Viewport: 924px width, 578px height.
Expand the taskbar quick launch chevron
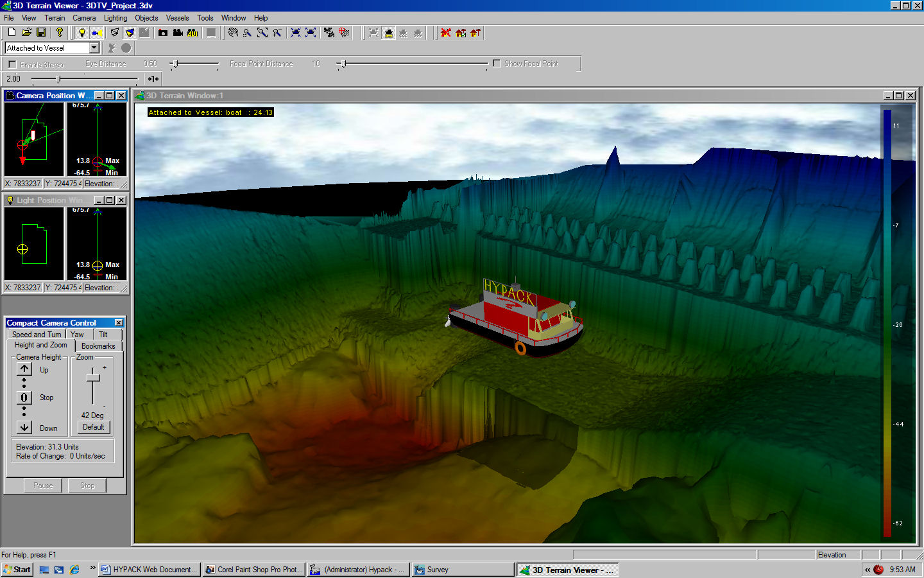(92, 568)
